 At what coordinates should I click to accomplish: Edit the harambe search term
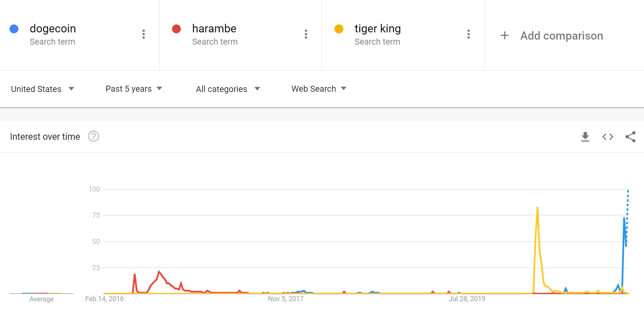pos(214,29)
